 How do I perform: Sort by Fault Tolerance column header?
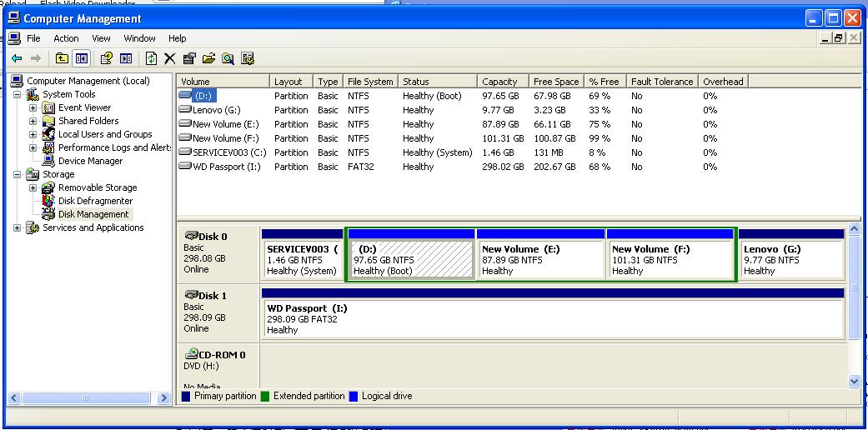coord(662,82)
